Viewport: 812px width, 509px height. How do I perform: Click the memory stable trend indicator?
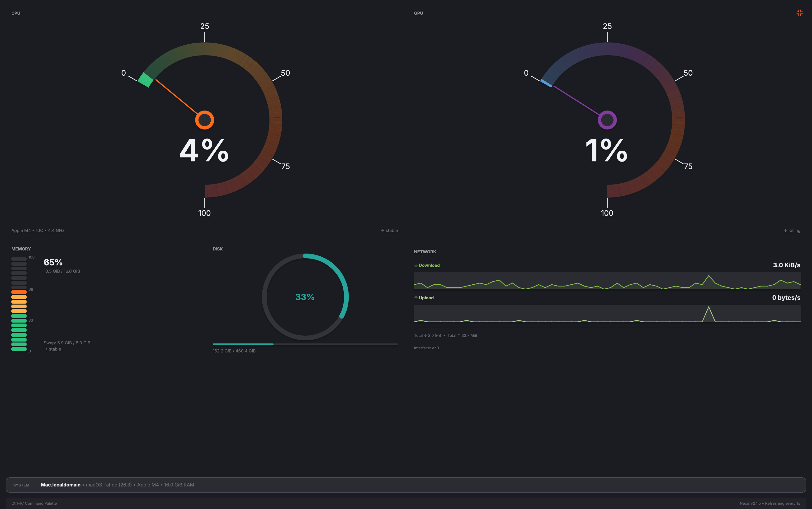coord(52,349)
